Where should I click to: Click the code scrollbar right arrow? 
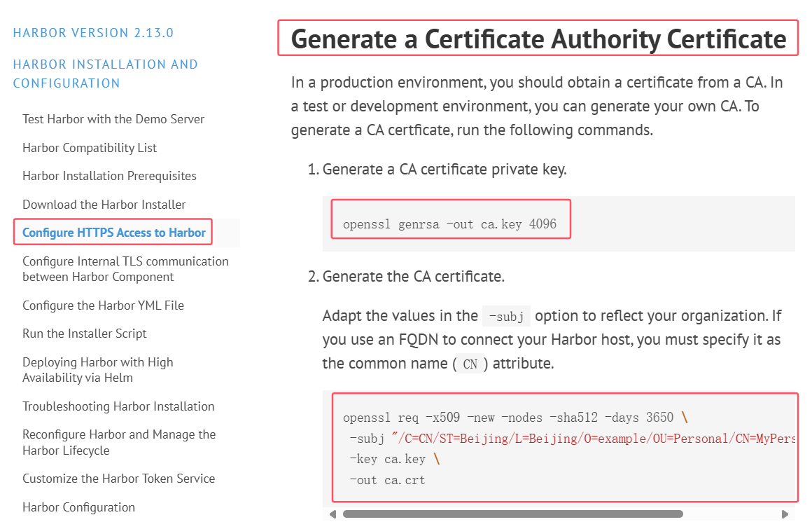785,514
